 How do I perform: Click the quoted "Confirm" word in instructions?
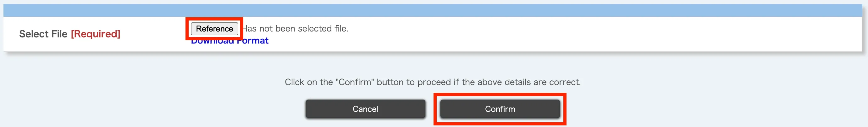(355, 82)
